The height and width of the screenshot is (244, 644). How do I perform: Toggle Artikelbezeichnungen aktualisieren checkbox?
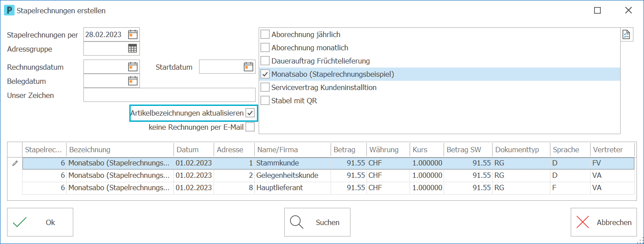[250, 113]
